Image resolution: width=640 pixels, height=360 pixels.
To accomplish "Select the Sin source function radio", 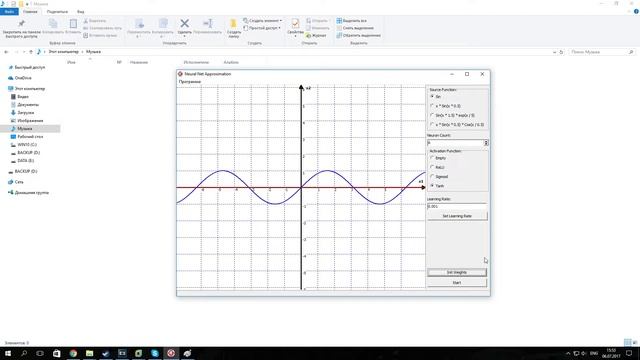I will [432, 96].
